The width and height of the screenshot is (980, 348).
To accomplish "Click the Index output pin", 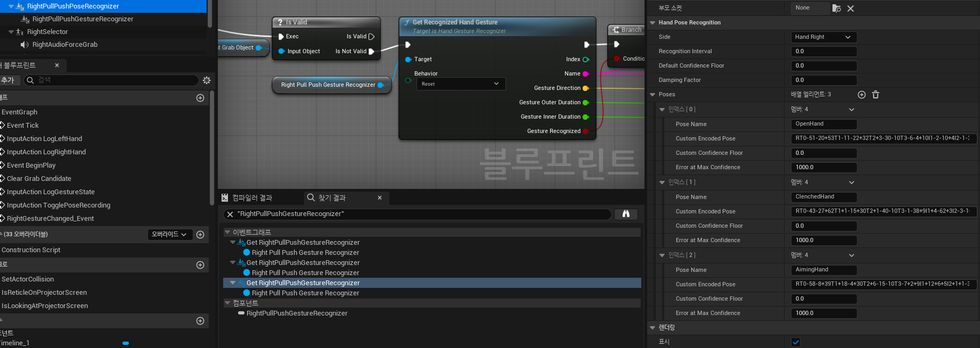I will click(x=586, y=60).
